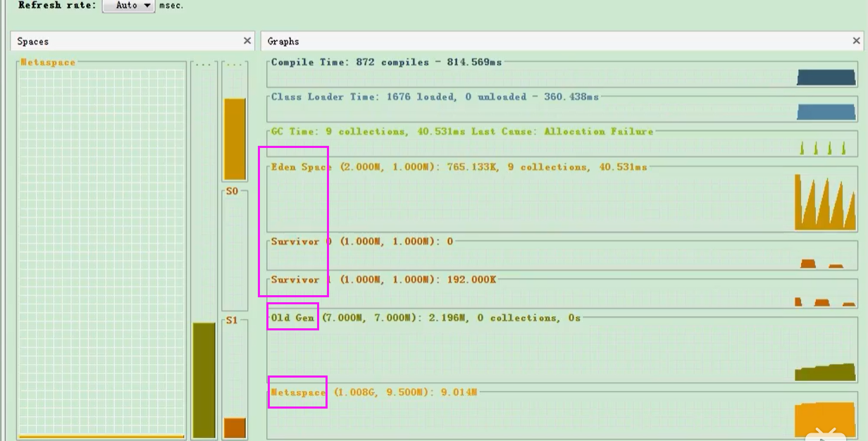Select the Spaces tab title
This screenshot has height=441, width=868.
tap(33, 42)
